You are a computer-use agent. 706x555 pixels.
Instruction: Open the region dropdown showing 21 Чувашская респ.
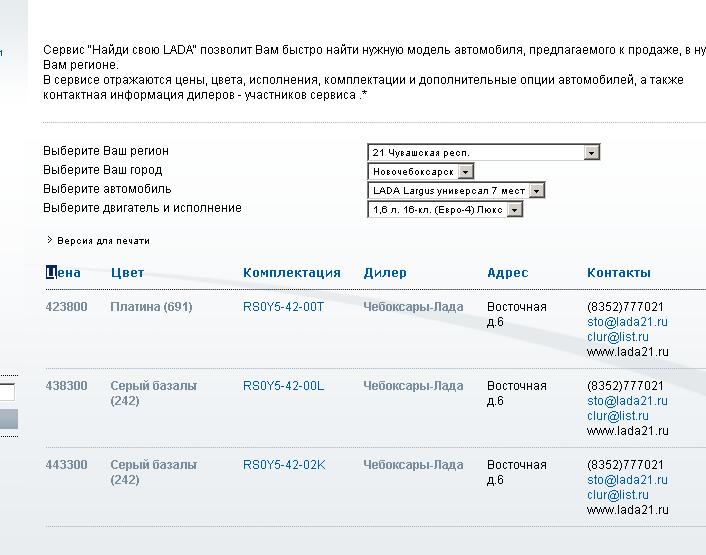483,153
